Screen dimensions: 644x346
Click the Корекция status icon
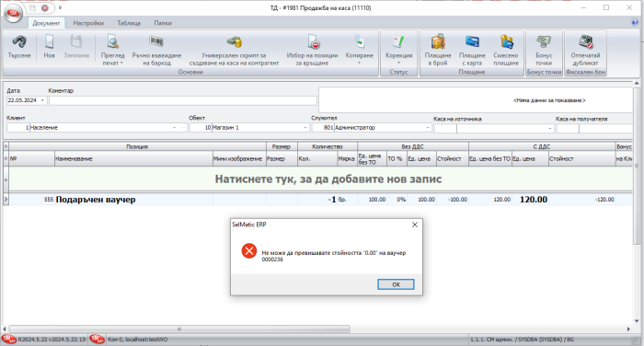click(398, 41)
